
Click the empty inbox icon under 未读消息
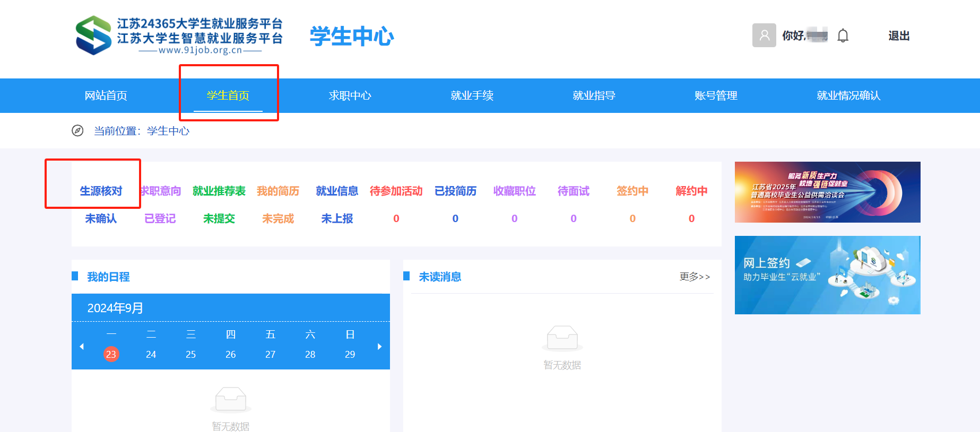coord(562,338)
